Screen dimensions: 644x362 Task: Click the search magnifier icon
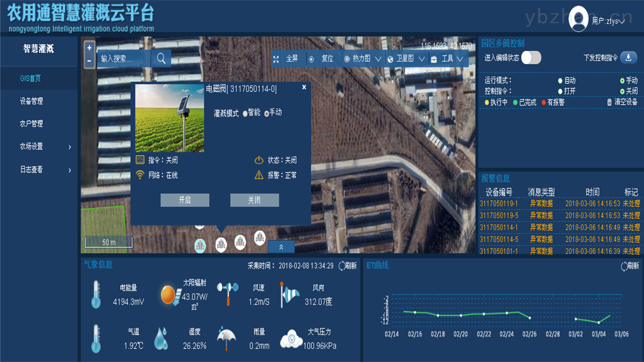pyautogui.click(x=161, y=58)
